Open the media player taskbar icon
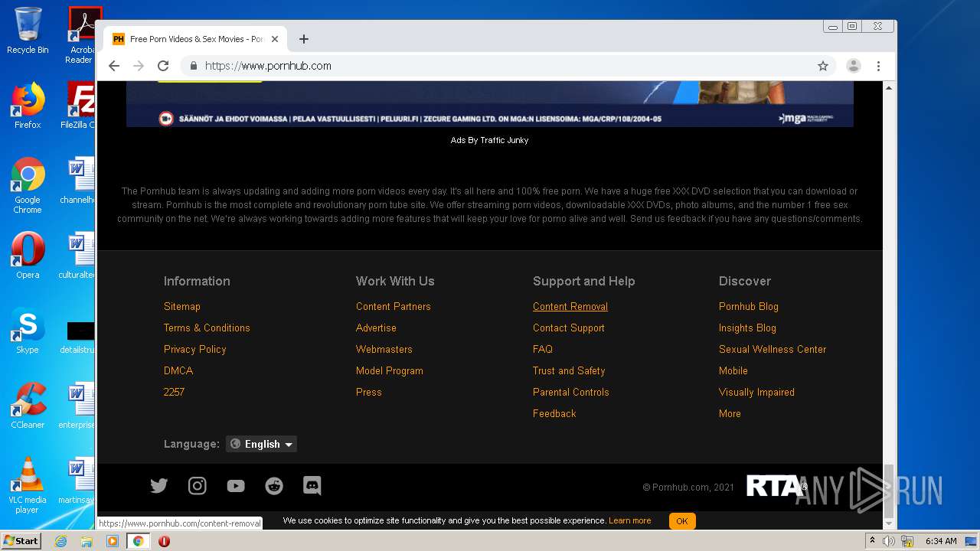980x551 pixels. pyautogui.click(x=113, y=541)
